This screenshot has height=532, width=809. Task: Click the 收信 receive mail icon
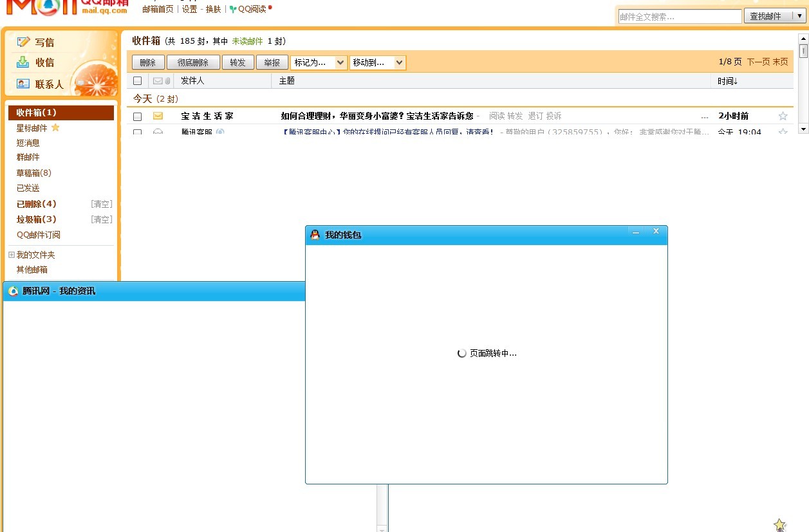(23, 62)
